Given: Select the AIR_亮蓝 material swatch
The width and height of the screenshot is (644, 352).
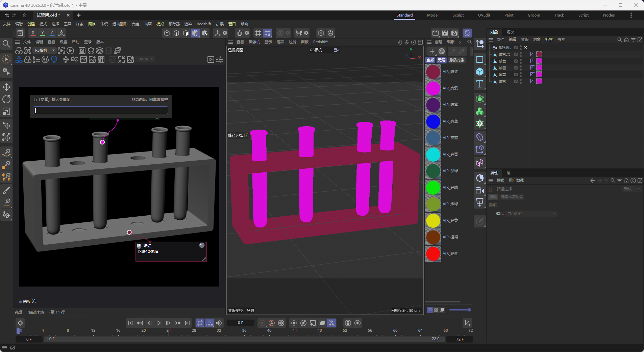Looking at the screenshot, I should [x=433, y=121].
